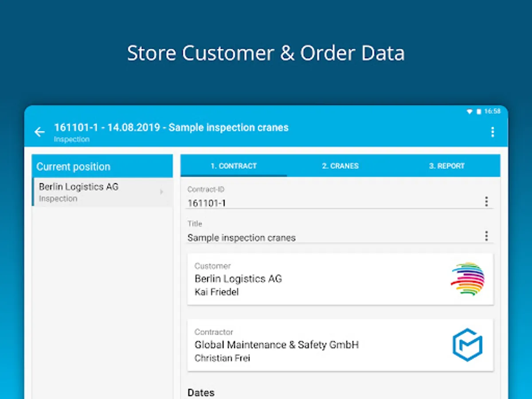Screen dimensions: 532x399
Task: Click the Global Maintenance hexagon logo
Action: pyautogui.click(x=467, y=344)
